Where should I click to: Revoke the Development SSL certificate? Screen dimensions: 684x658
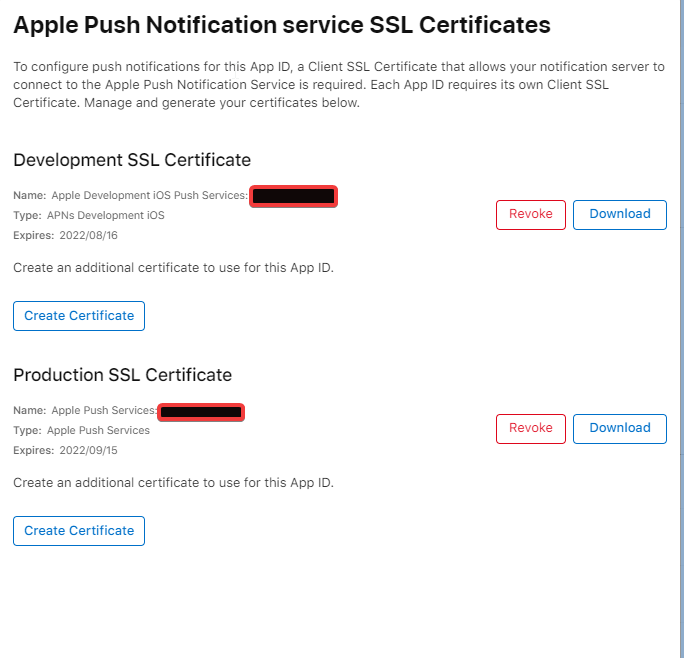pos(530,214)
